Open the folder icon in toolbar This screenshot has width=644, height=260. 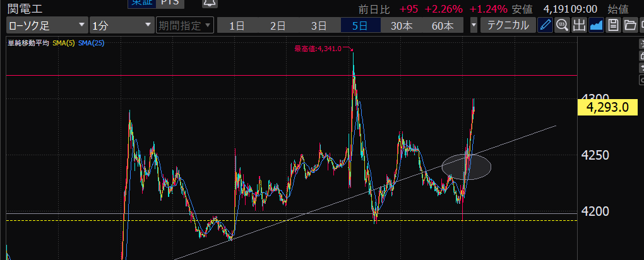(x=629, y=26)
